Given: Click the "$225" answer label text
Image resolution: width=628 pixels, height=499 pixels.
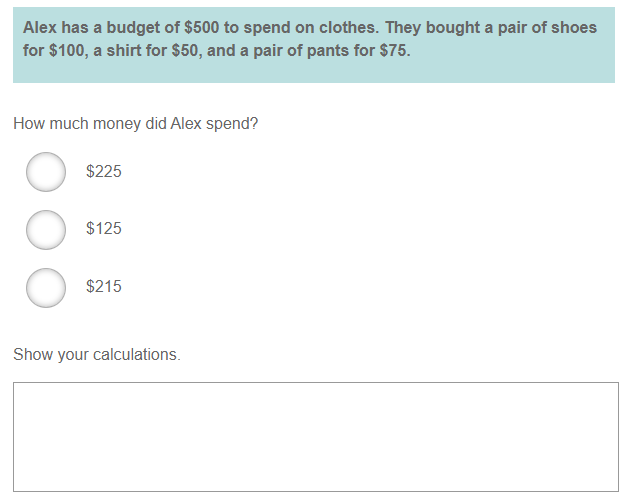Looking at the screenshot, I should (x=104, y=172).
